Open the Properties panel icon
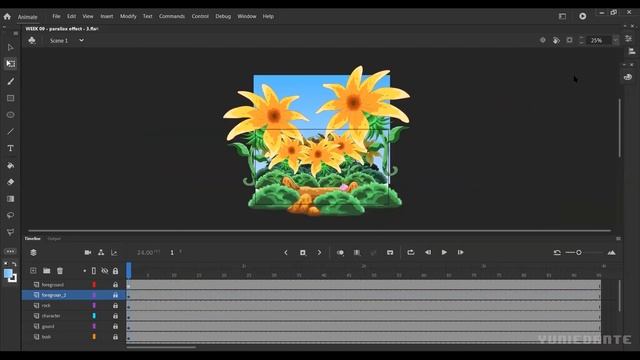The width and height of the screenshot is (640, 360). [x=629, y=38]
